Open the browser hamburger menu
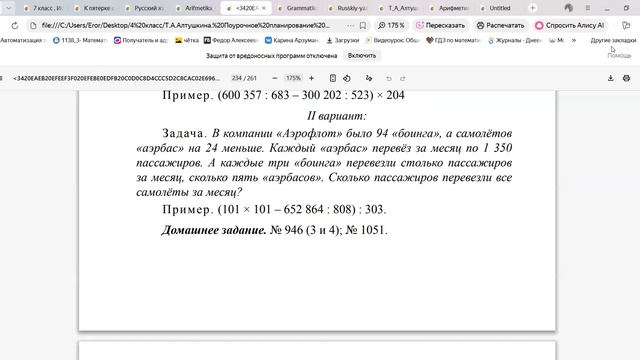 [x=588, y=8]
